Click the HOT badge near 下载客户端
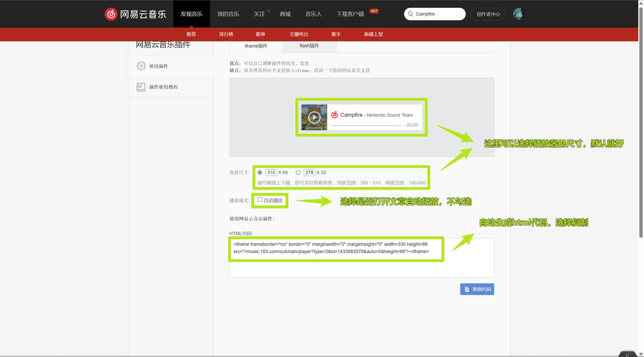Viewport: 644px width, 357px height. click(x=374, y=11)
